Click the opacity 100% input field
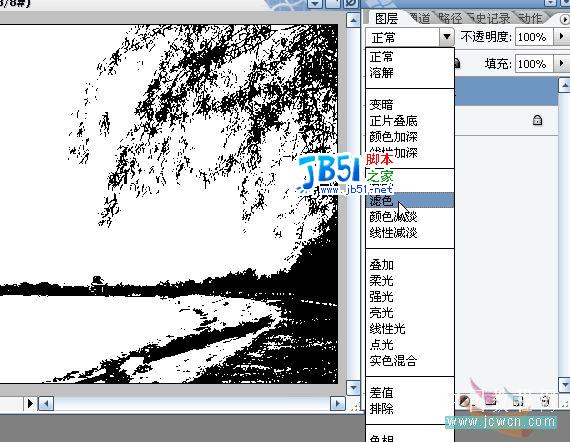 tap(533, 37)
